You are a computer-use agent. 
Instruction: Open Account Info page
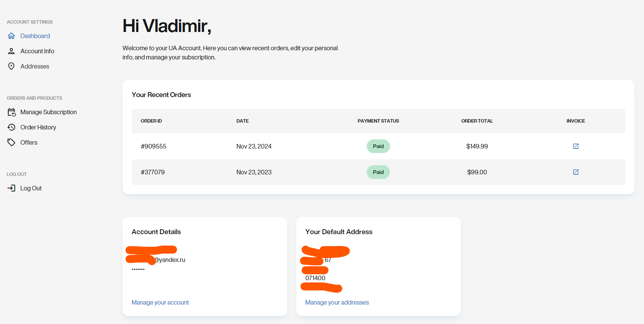click(37, 51)
